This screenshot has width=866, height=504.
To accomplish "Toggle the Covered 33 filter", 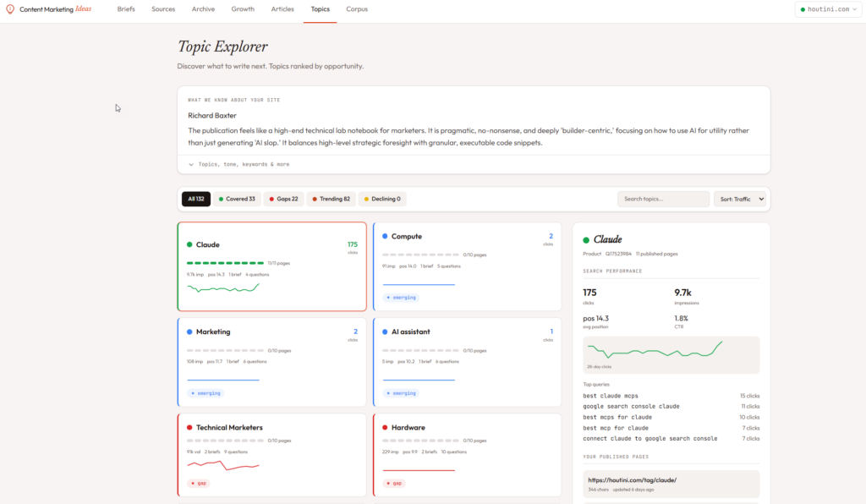I will point(237,200).
